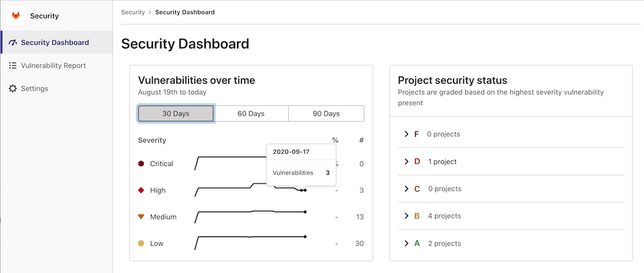The width and height of the screenshot is (644, 273).
Task: Click the endpoint of Low severity sparkline
Action: pos(305,237)
